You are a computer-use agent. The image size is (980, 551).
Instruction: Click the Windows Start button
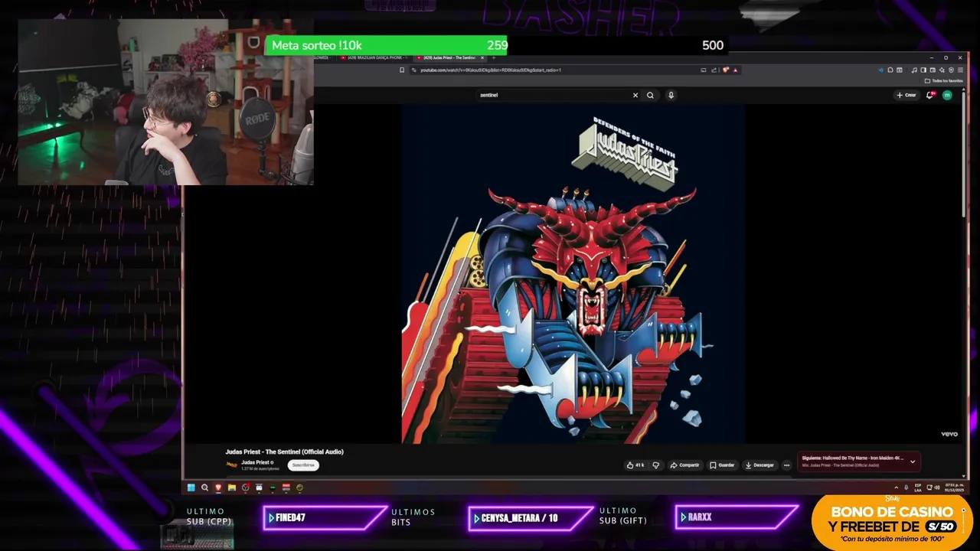click(x=191, y=487)
